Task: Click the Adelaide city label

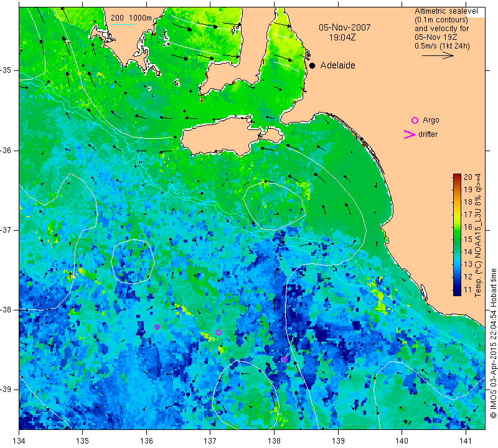Action: point(337,65)
